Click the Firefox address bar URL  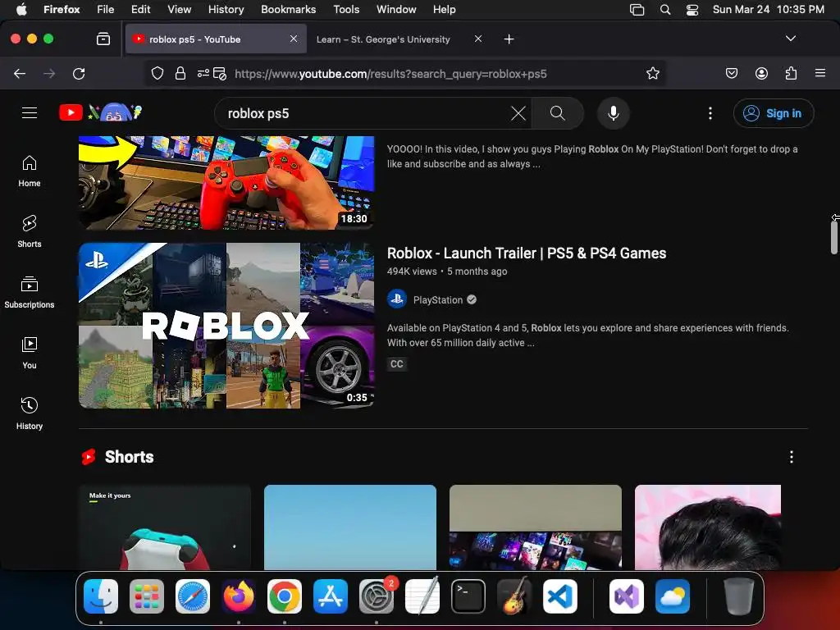click(390, 74)
